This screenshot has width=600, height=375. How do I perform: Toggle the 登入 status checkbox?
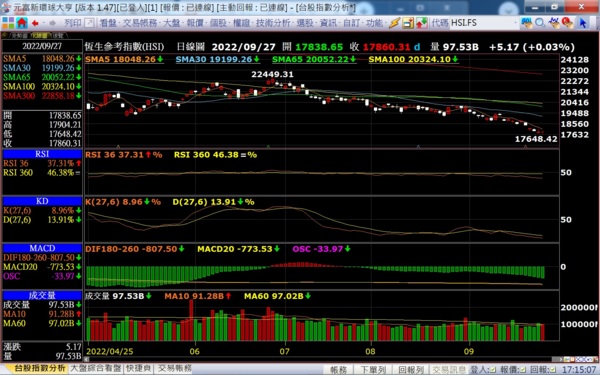click(x=492, y=370)
